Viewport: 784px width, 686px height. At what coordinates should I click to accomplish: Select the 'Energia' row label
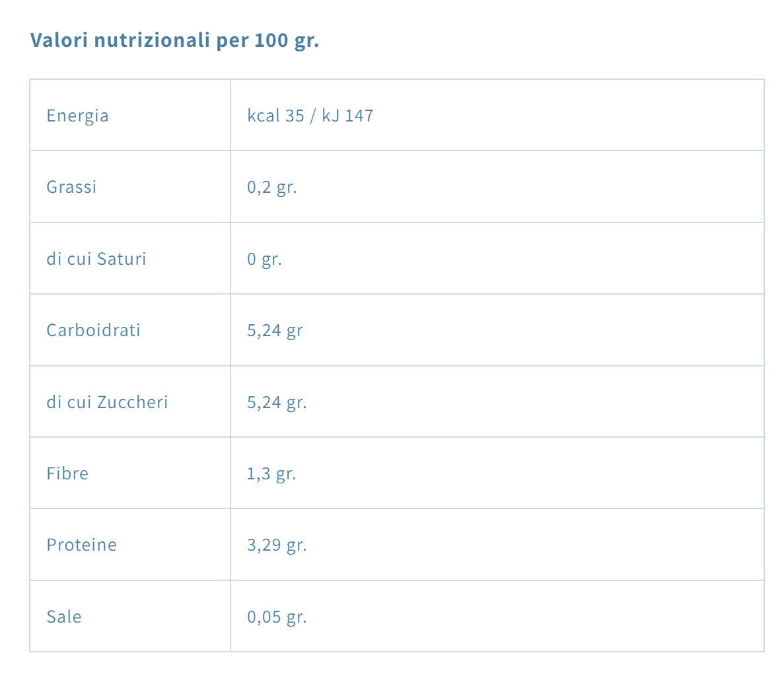click(x=77, y=116)
